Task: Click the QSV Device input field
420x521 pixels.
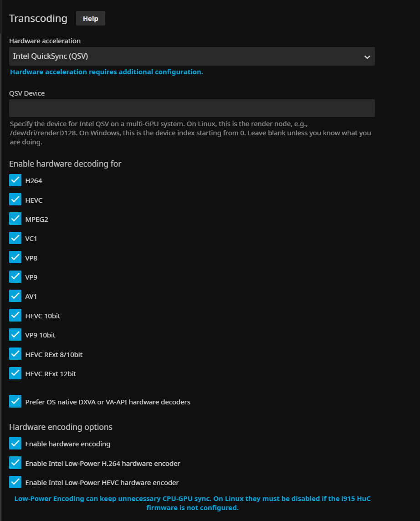Action: tap(191, 108)
